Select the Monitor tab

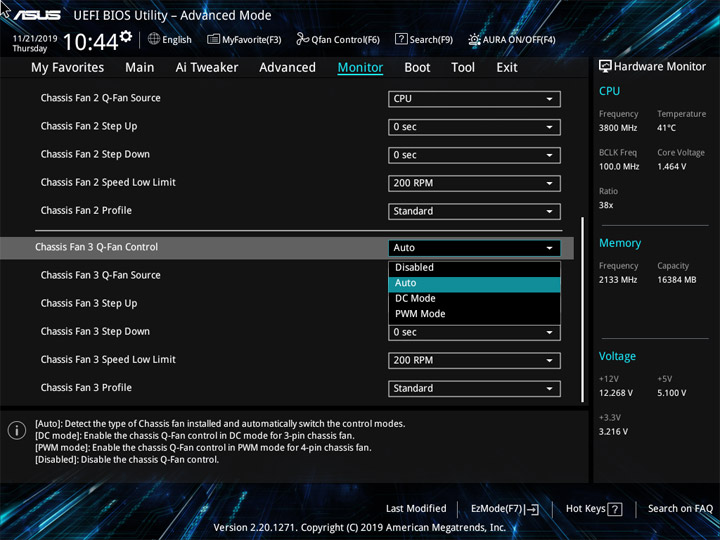360,68
